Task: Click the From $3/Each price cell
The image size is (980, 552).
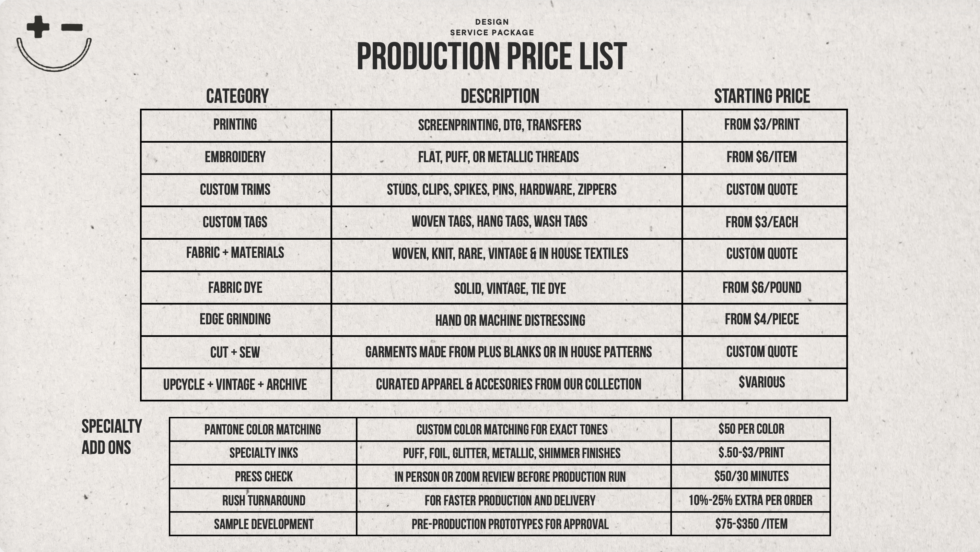Action: click(x=762, y=223)
